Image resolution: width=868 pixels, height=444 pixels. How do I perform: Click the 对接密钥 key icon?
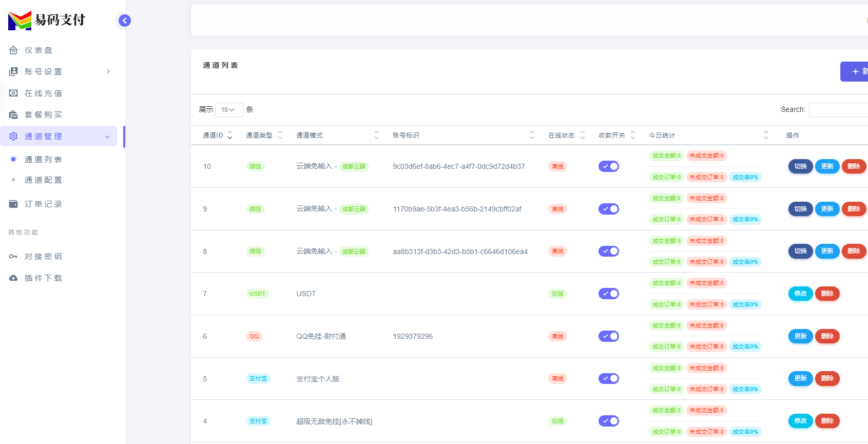(x=13, y=257)
